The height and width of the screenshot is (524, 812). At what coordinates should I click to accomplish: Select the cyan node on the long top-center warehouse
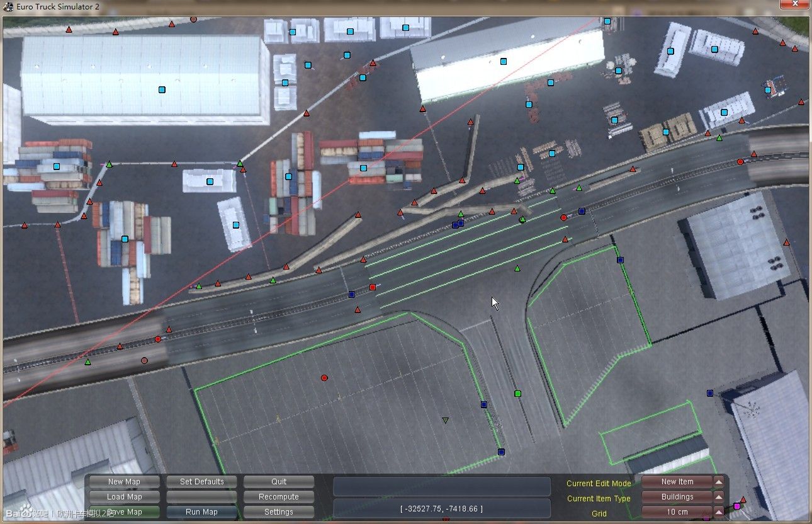tap(504, 62)
